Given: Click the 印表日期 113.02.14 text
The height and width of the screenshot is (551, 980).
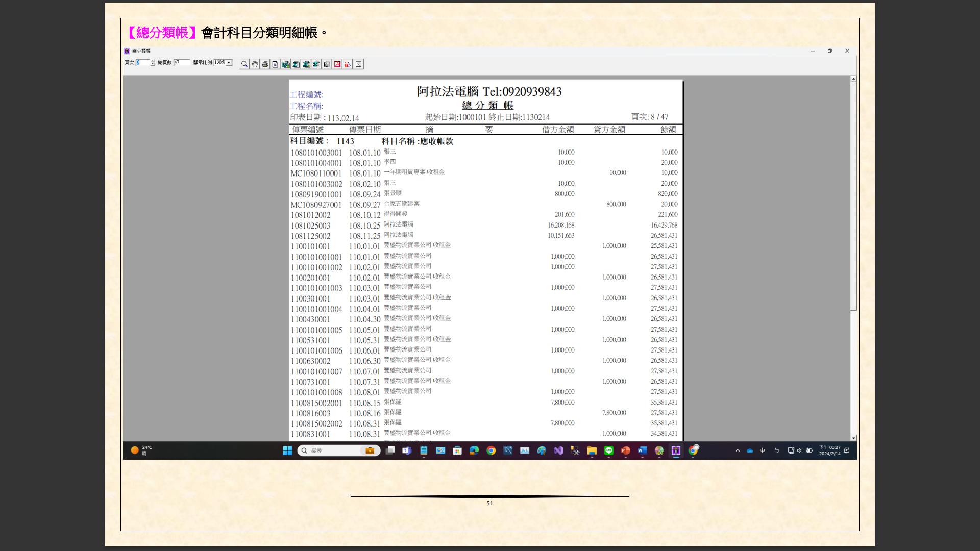Looking at the screenshot, I should [x=325, y=118].
